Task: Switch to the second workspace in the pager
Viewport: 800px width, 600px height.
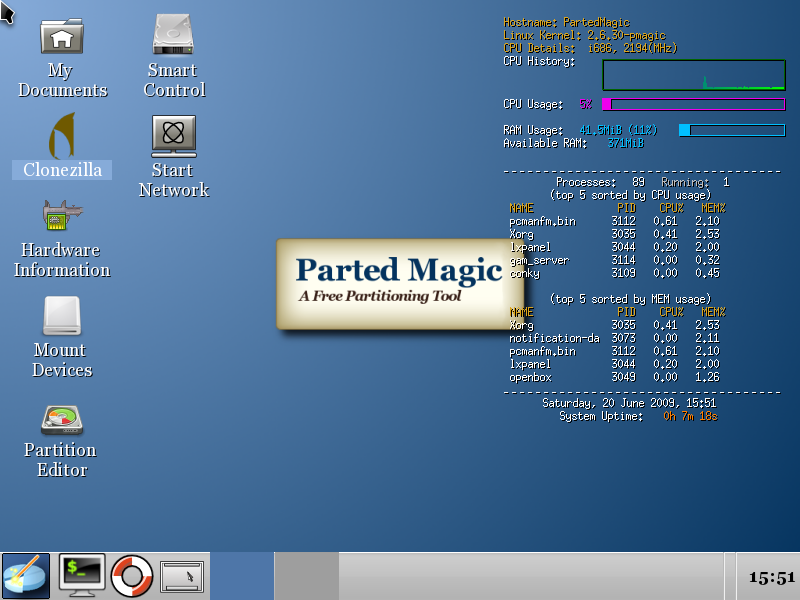Action: pos(307,576)
